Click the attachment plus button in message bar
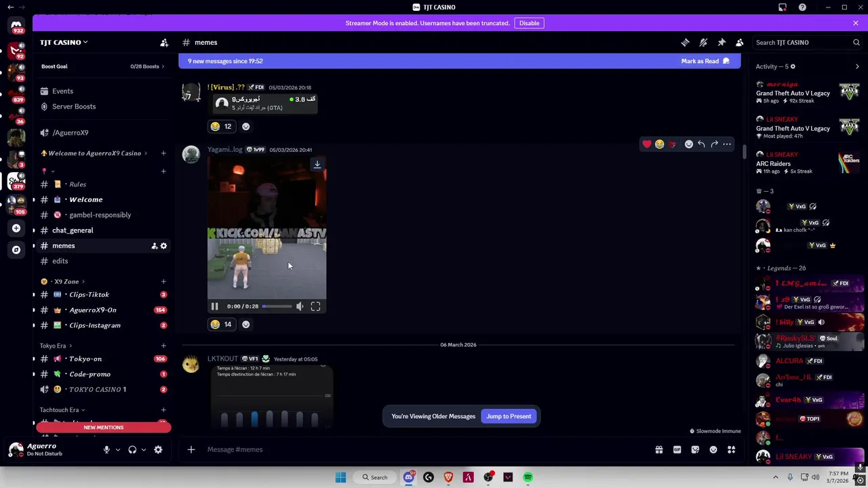 click(191, 449)
